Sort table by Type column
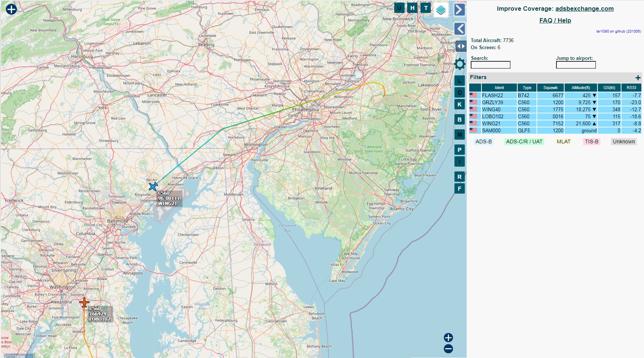This screenshot has height=358, width=644. click(527, 88)
